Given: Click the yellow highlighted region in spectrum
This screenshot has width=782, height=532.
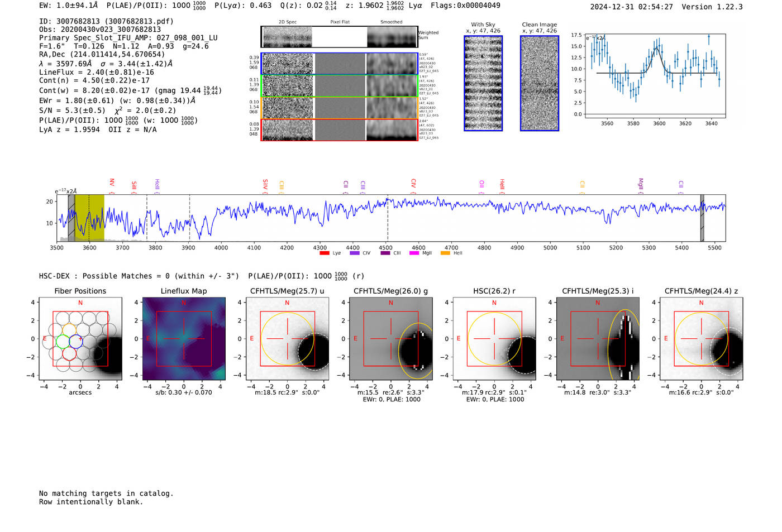Looking at the screenshot, I should pos(89,218).
